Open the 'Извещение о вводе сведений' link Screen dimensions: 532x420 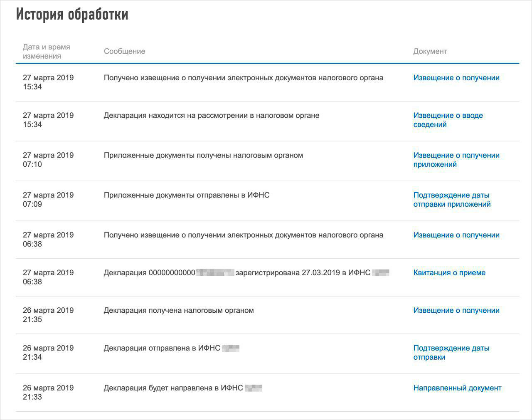pos(448,120)
